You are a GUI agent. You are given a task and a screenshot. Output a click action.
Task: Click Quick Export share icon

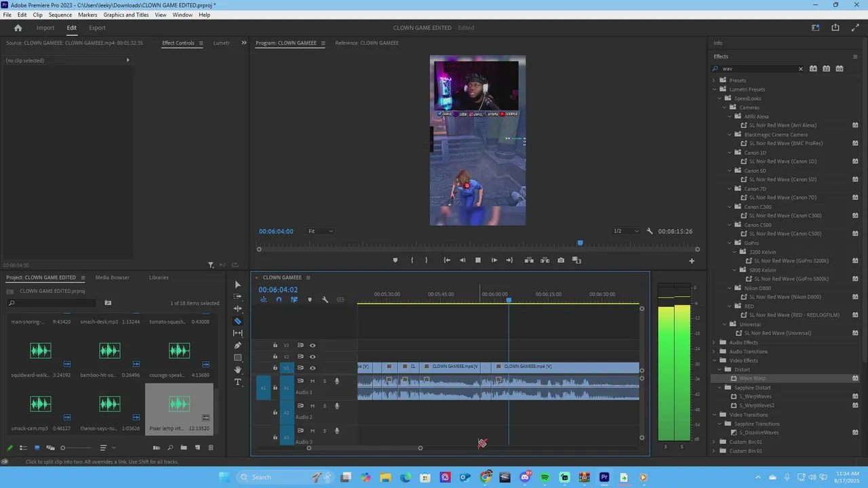835,28
